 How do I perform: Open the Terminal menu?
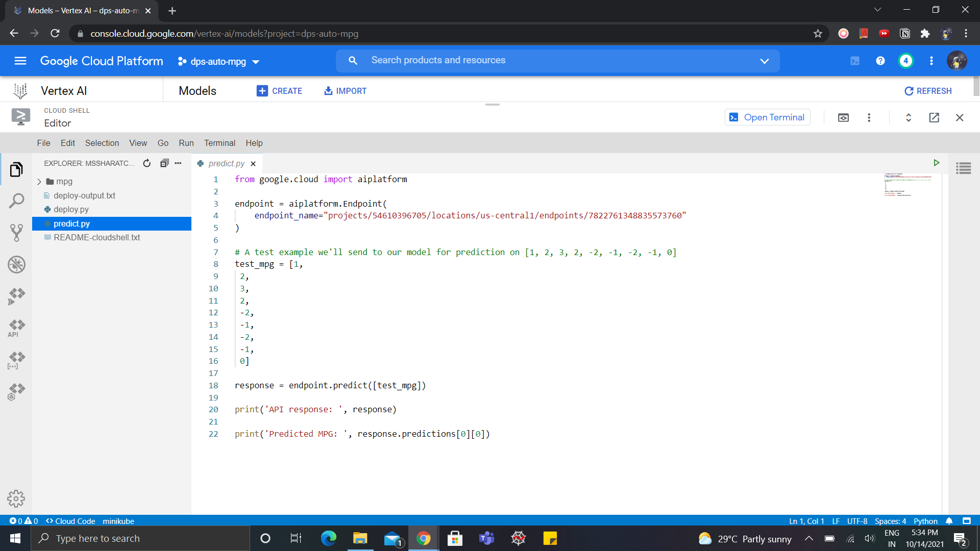219,143
